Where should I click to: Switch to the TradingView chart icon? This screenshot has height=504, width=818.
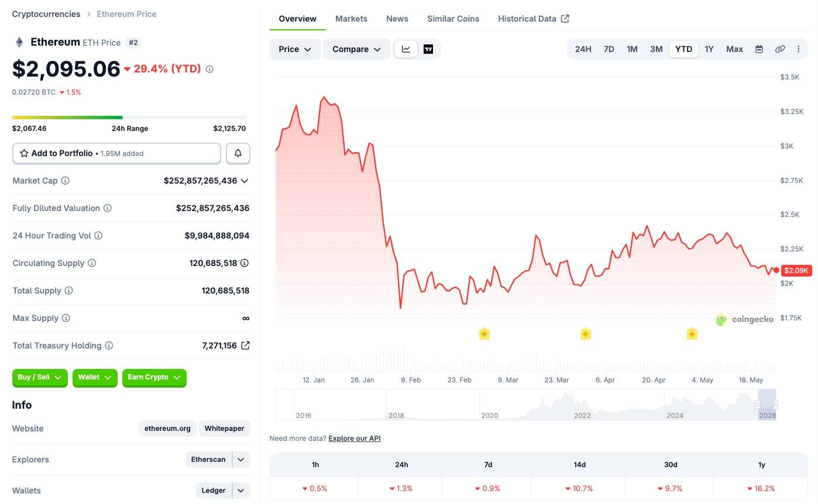pos(428,49)
